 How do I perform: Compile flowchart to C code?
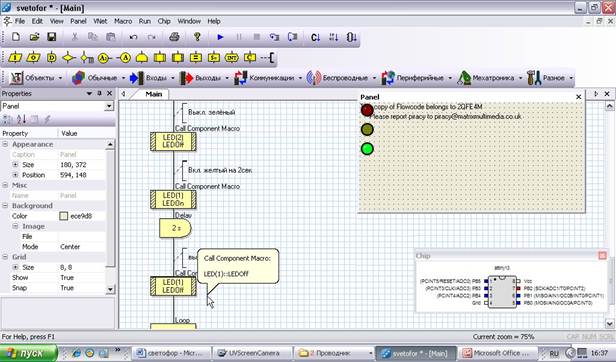pyautogui.click(x=315, y=37)
